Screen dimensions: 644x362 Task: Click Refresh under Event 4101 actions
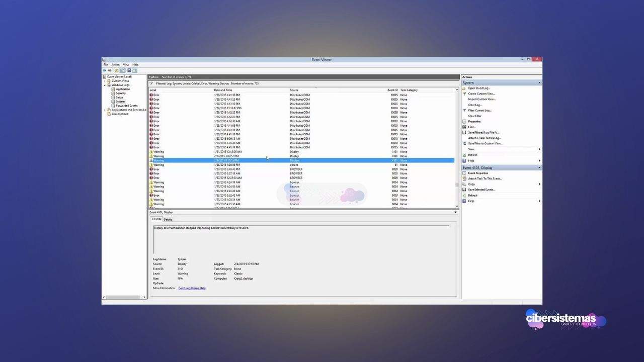(x=472, y=195)
